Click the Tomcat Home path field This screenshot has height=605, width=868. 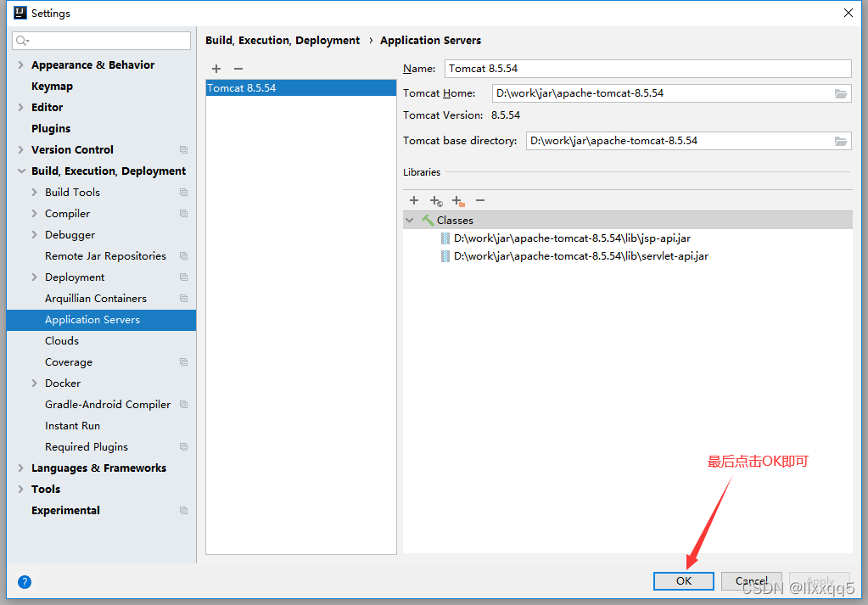pos(671,93)
